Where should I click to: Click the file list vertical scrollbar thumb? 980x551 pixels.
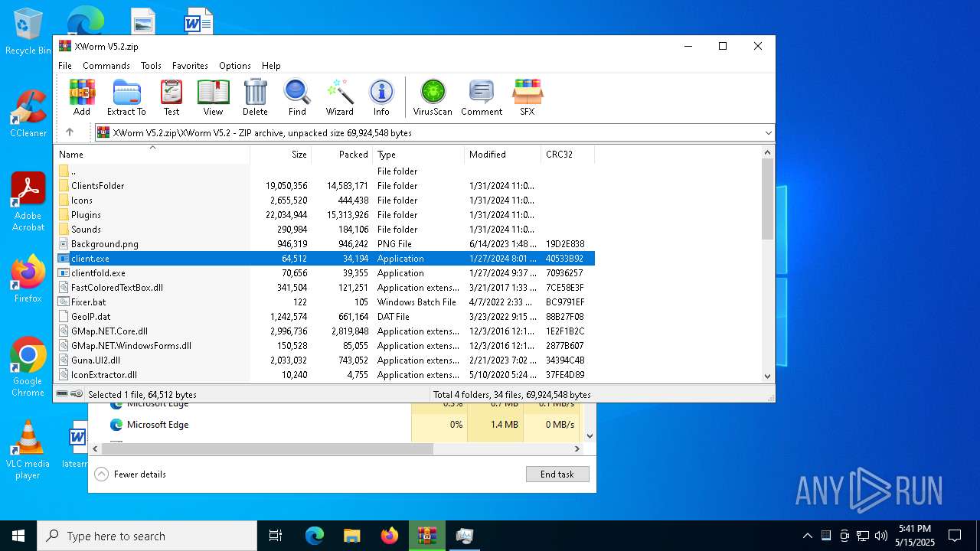tap(768, 200)
